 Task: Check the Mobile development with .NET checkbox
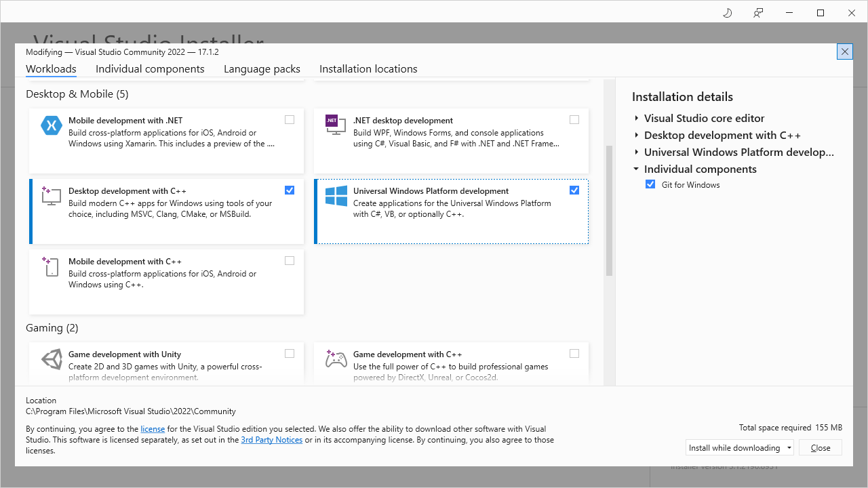[290, 120]
